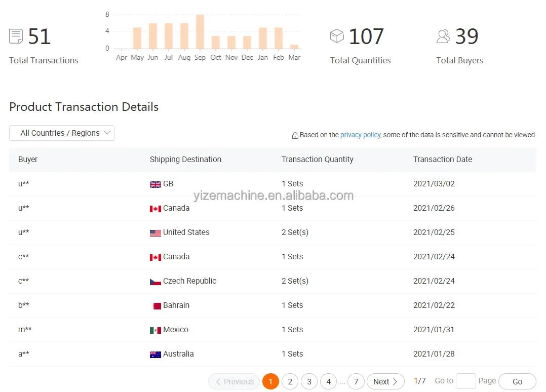Viewport: 546px width, 392px height.
Task: Click the Go to page input field
Action: tap(466, 381)
